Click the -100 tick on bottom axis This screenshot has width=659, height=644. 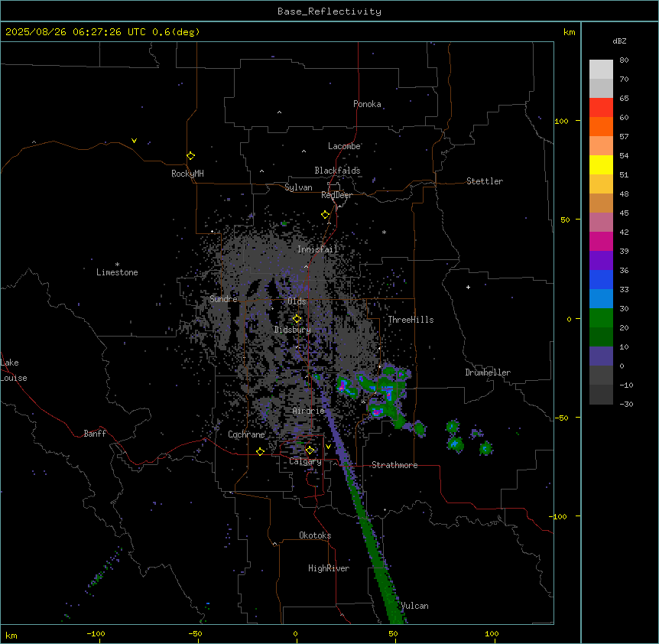coord(96,633)
